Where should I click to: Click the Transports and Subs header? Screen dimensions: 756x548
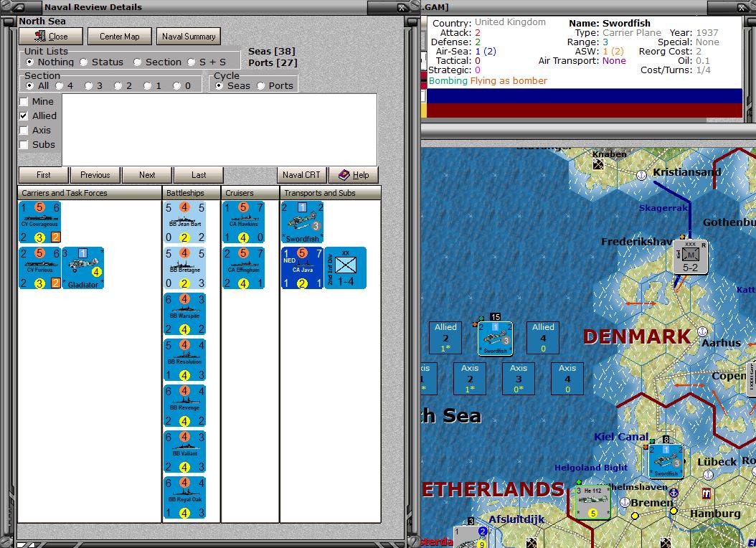[x=330, y=193]
